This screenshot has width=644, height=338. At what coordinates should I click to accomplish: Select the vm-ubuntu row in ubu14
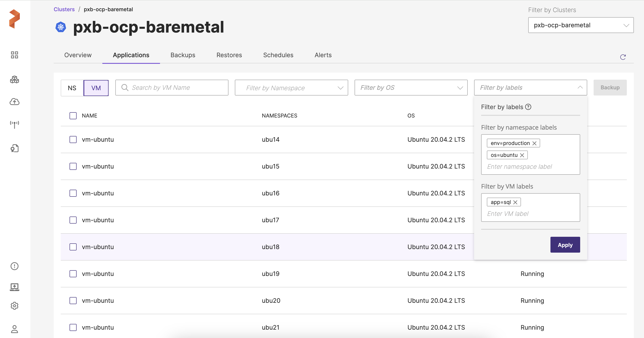[x=73, y=140]
